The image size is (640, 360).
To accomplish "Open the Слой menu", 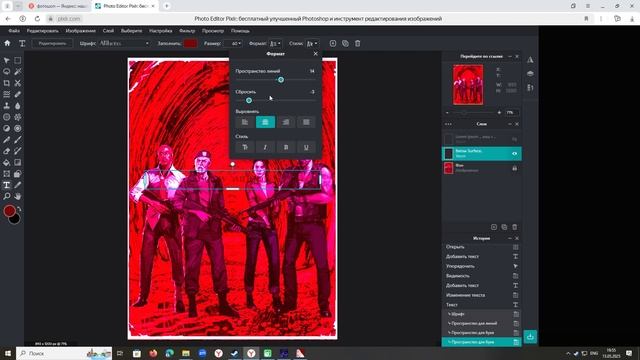I will click(x=108, y=31).
